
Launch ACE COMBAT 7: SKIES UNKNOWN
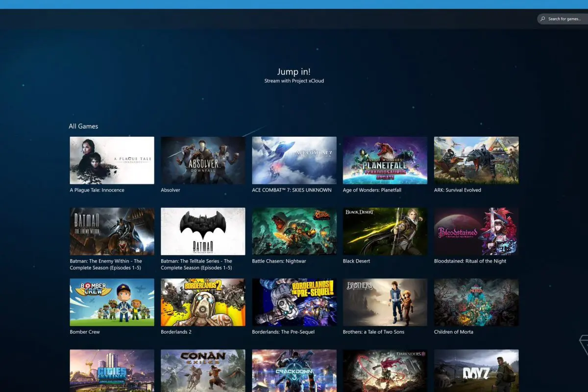pos(294,160)
